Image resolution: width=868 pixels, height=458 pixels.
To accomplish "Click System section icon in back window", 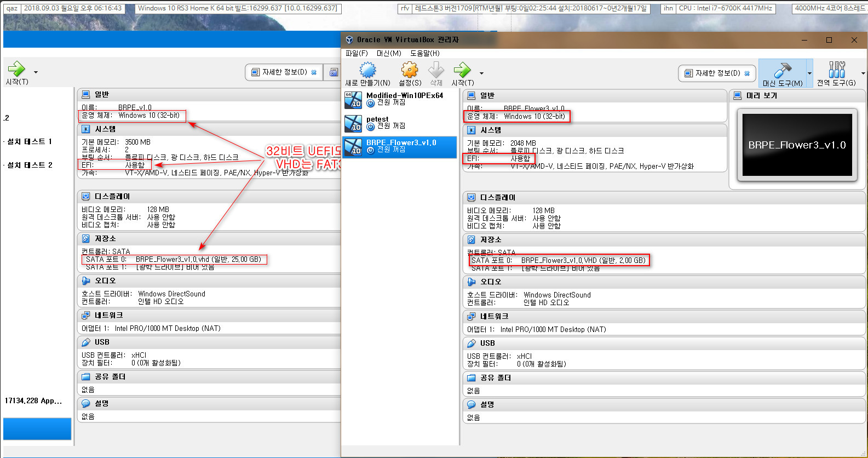I will point(86,129).
